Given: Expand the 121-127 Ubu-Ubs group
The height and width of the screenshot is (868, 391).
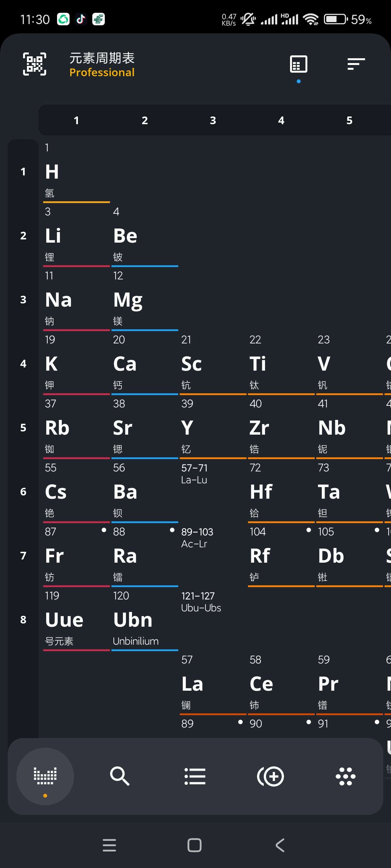Looking at the screenshot, I should point(213,619).
